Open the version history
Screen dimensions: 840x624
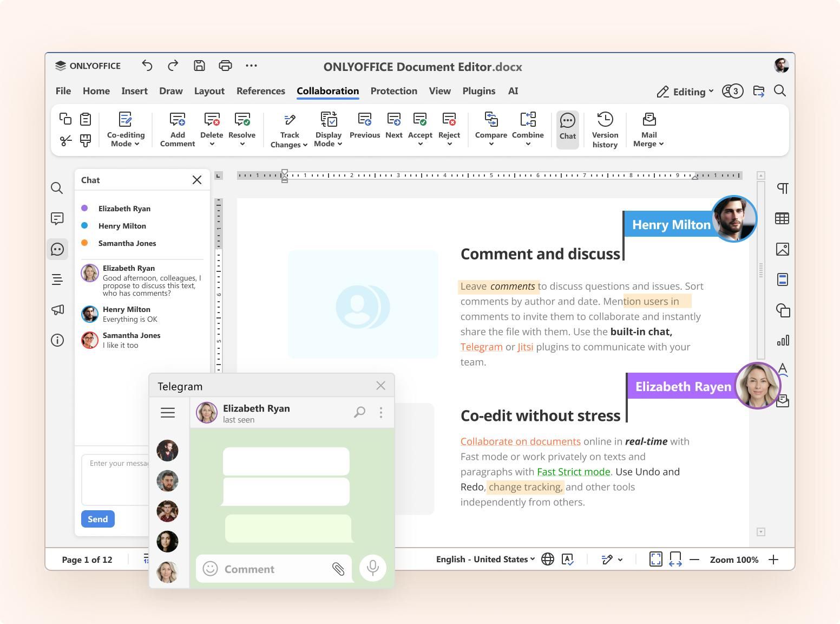click(605, 130)
